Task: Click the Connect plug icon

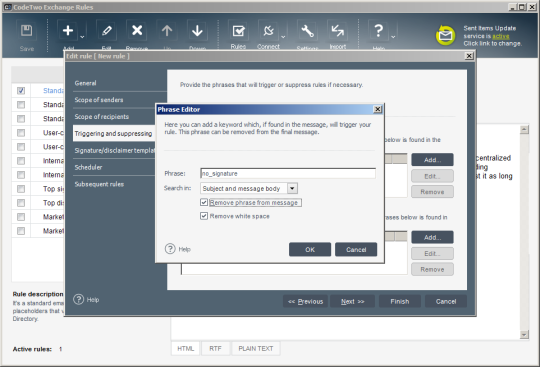Action: pyautogui.click(x=268, y=31)
